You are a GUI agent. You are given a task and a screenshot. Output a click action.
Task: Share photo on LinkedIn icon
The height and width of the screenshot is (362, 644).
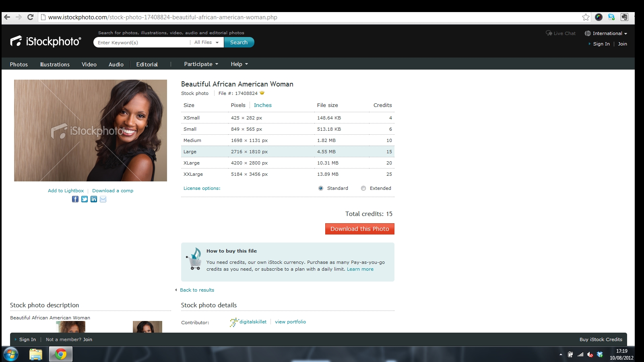coord(94,199)
